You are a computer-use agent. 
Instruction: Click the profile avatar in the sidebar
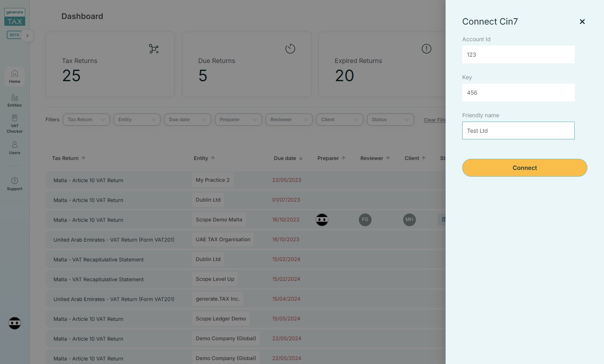[15, 323]
